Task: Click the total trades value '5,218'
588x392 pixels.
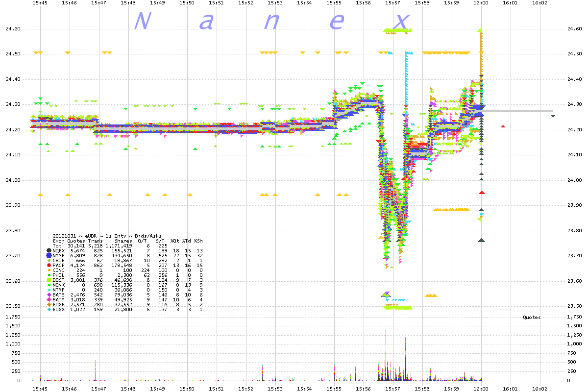Action: click(x=96, y=245)
